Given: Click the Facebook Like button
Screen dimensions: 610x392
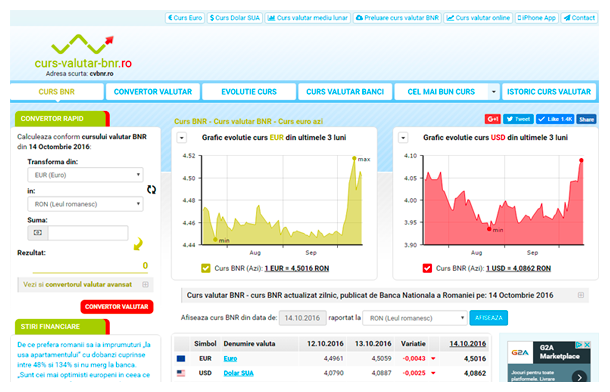Looking at the screenshot, I should click(x=555, y=119).
